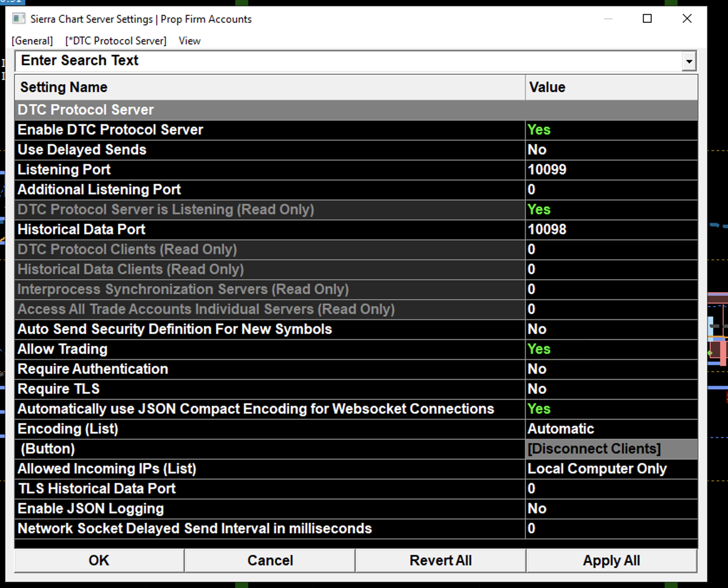This screenshot has width=728, height=588.
Task: Select the Require Authentication setting name
Action: pyautogui.click(x=93, y=369)
